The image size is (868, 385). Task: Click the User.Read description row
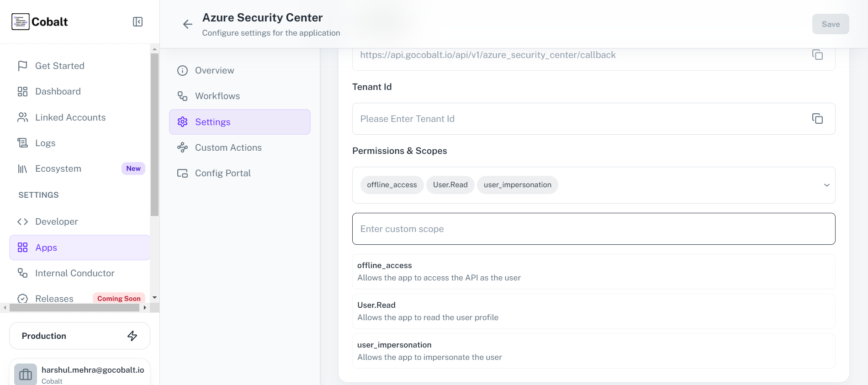[x=594, y=311]
